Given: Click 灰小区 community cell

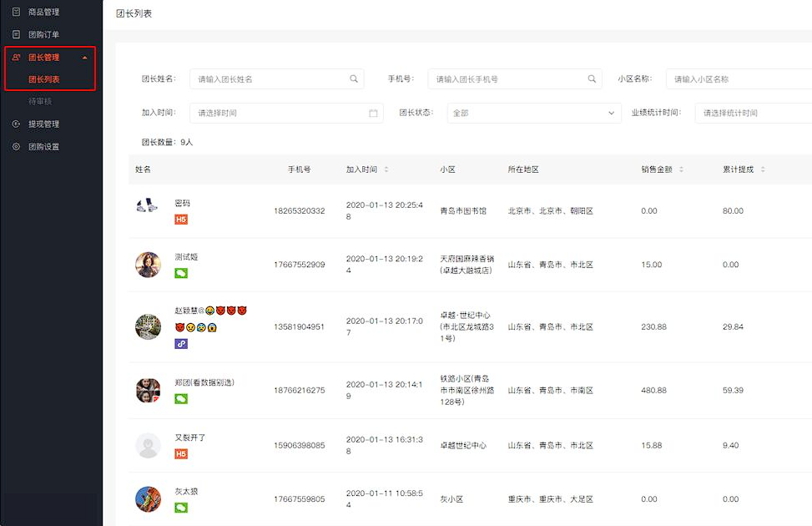Looking at the screenshot, I should pyautogui.click(x=451, y=499).
